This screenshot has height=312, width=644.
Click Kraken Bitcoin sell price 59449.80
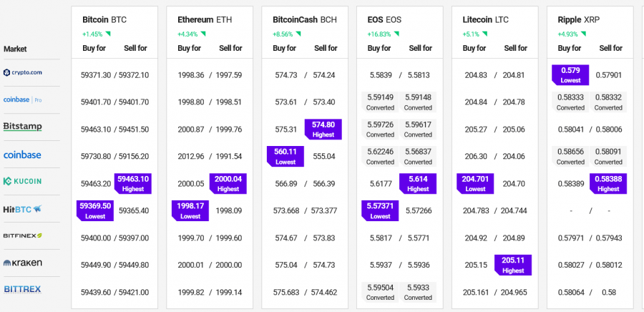pyautogui.click(x=134, y=265)
